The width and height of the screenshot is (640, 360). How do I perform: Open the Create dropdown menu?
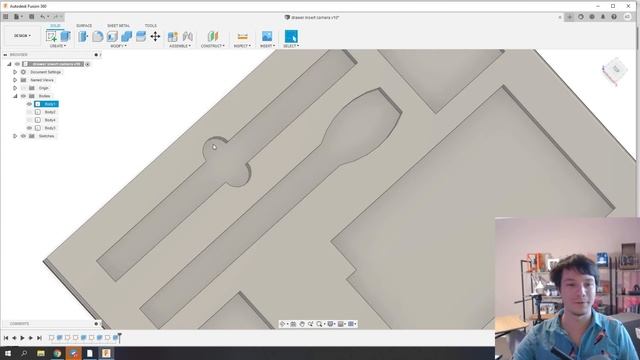click(58, 46)
